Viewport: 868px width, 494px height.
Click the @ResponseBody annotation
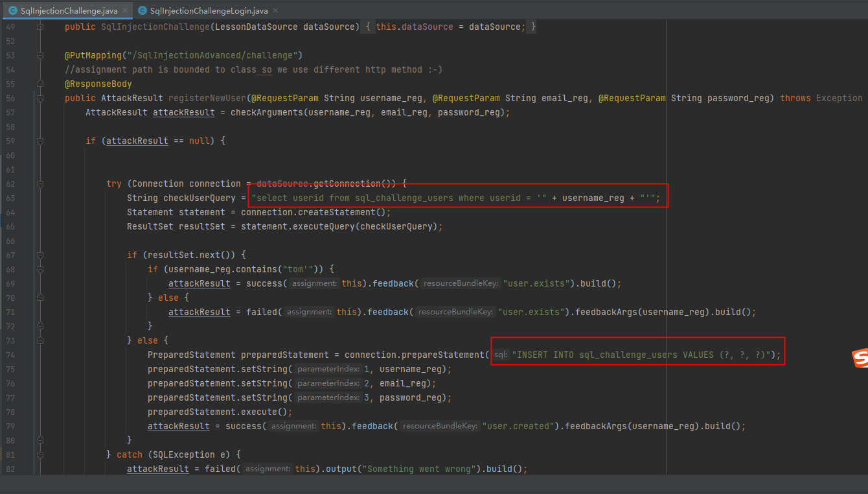98,84
